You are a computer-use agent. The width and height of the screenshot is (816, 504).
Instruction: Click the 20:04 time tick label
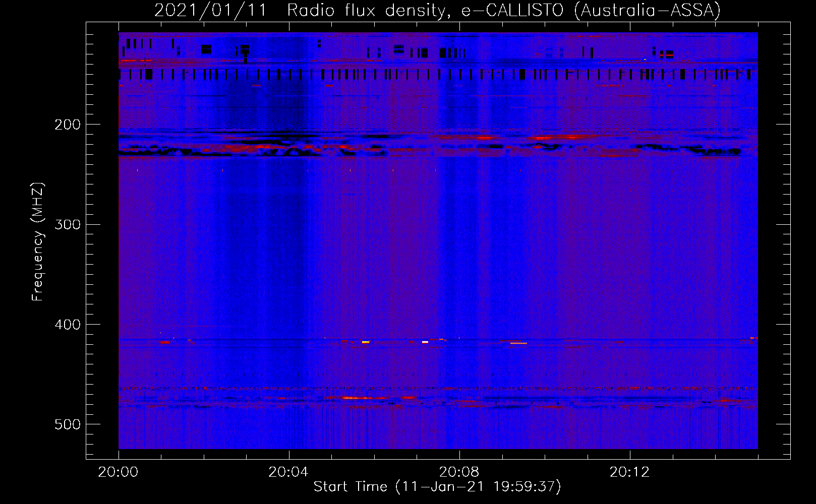(x=288, y=472)
